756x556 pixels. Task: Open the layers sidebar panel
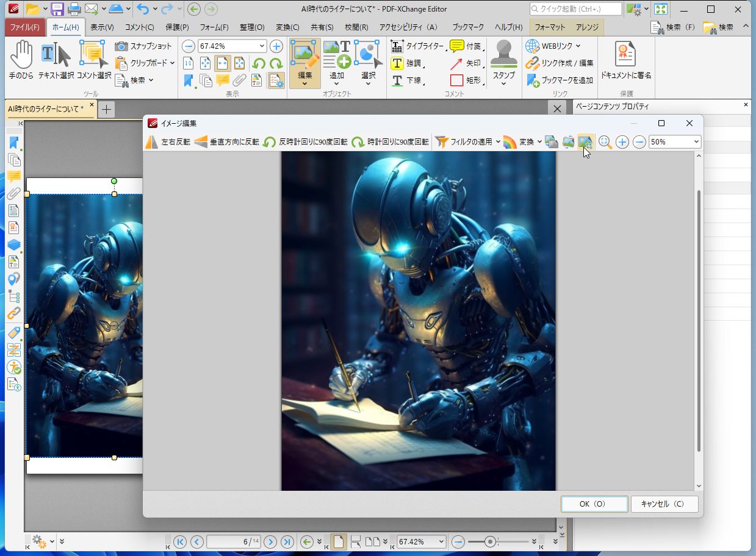click(x=13, y=245)
